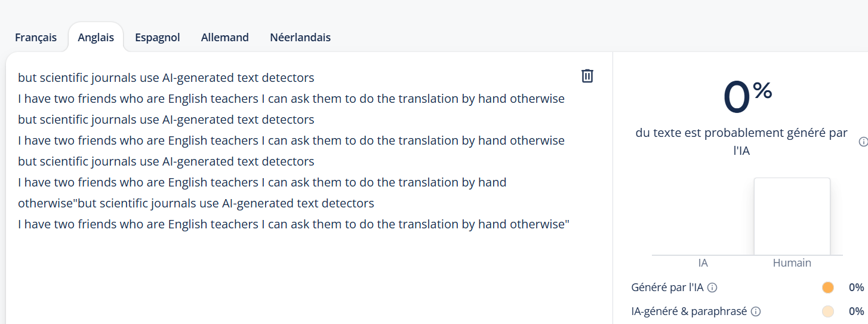Viewport: 868px width, 324px height.
Task: Open the Espagnol tab
Action: coord(158,37)
